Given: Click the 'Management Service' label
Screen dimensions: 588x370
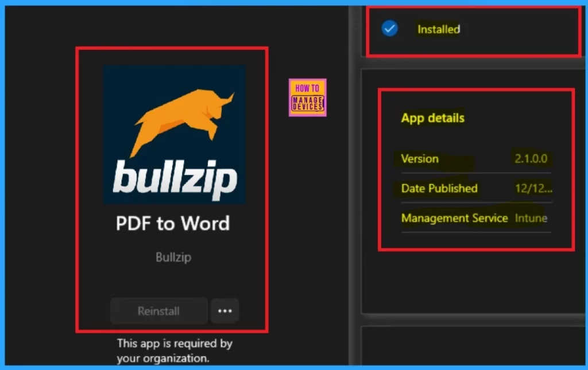Looking at the screenshot, I should point(455,218).
